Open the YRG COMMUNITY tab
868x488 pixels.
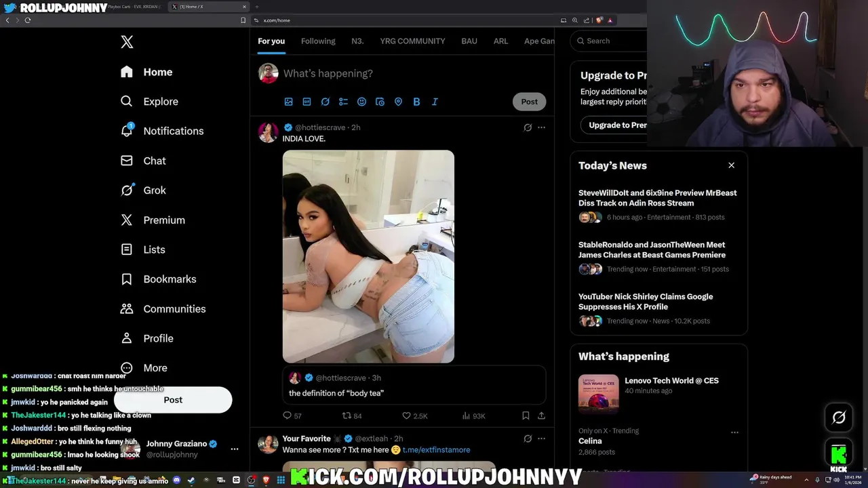[412, 41]
